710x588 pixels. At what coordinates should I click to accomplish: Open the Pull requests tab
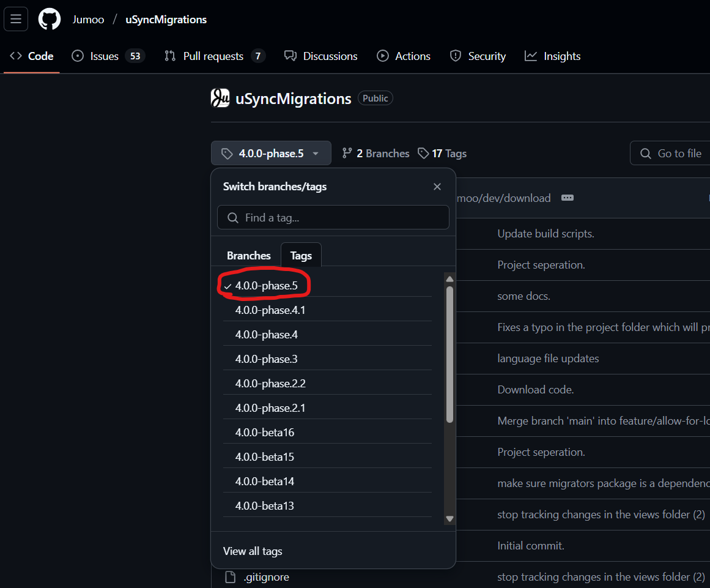(214, 56)
